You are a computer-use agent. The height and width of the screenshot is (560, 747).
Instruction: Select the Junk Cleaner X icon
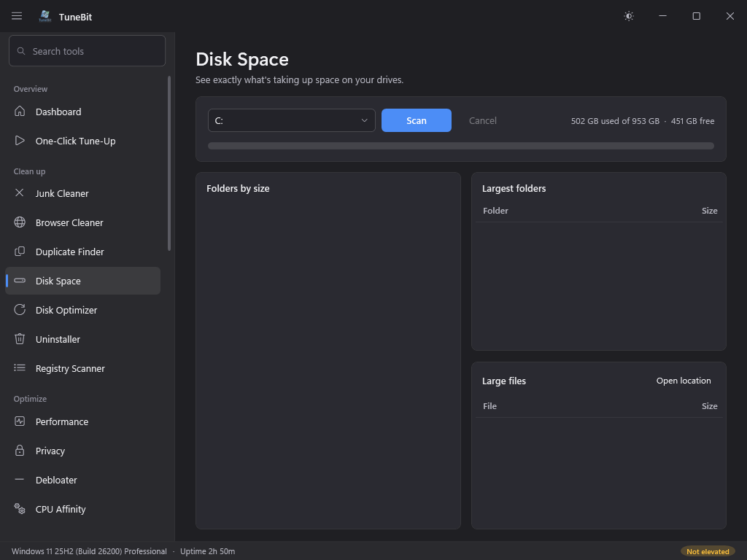(20, 192)
